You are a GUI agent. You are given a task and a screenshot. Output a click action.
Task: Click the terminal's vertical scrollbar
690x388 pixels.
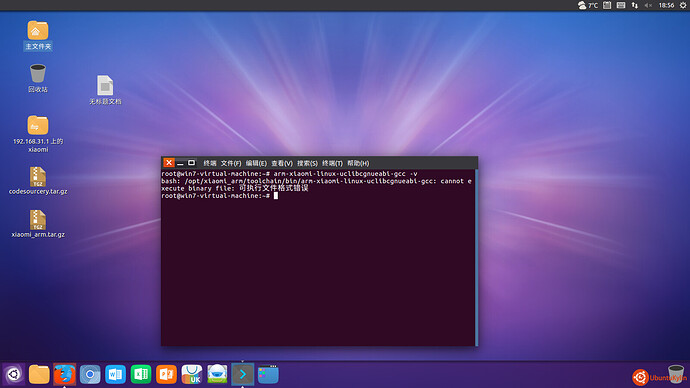[476, 257]
